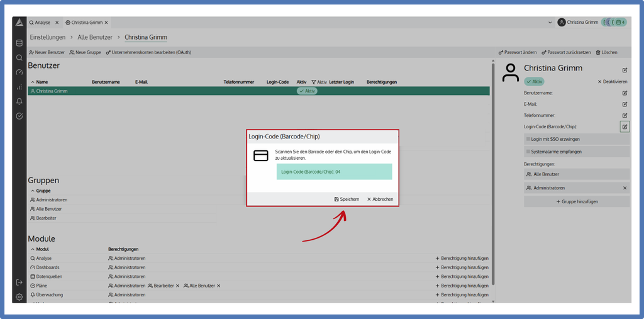Add permission for the Dashboards module
The width and height of the screenshot is (644, 319).
462,267
